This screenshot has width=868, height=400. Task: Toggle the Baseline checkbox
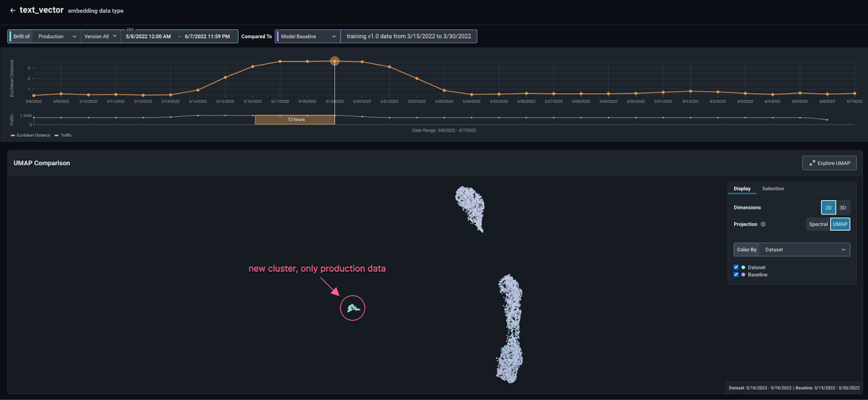tap(736, 274)
